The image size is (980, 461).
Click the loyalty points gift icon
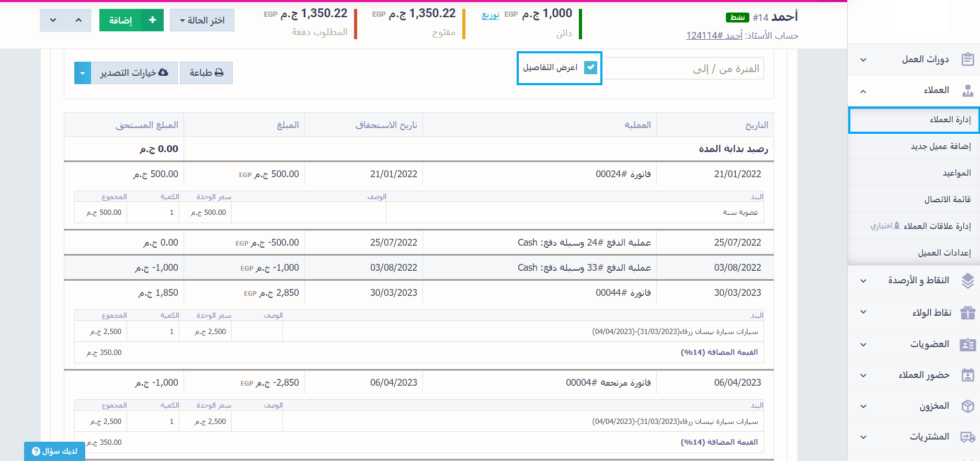967,313
